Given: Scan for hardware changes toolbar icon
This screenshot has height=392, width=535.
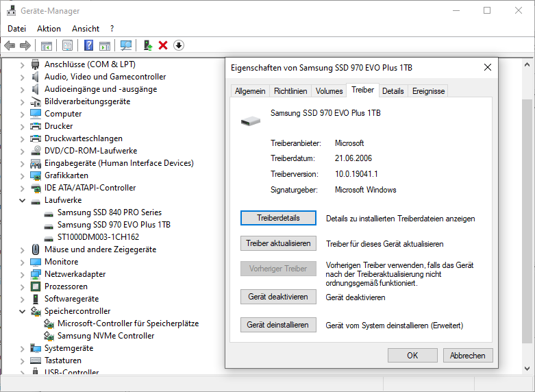Looking at the screenshot, I should point(126,45).
